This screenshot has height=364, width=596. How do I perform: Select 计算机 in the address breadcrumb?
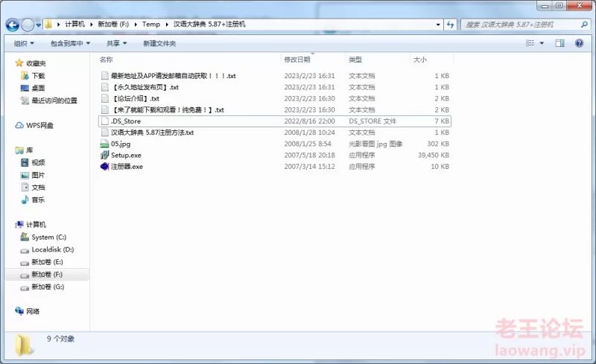75,25
